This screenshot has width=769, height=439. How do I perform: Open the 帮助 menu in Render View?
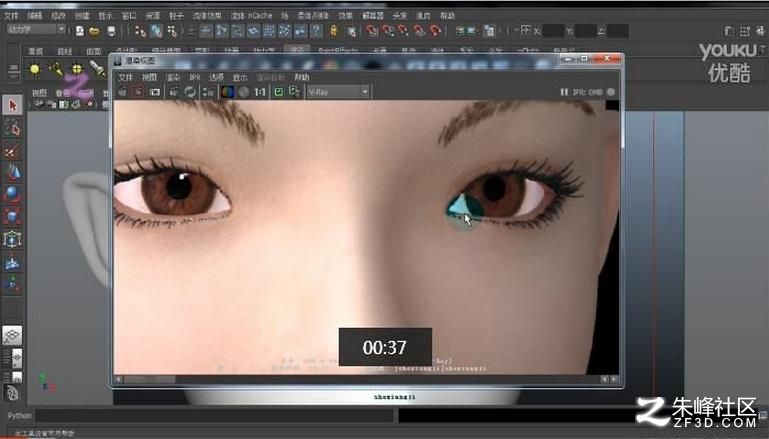pos(302,77)
